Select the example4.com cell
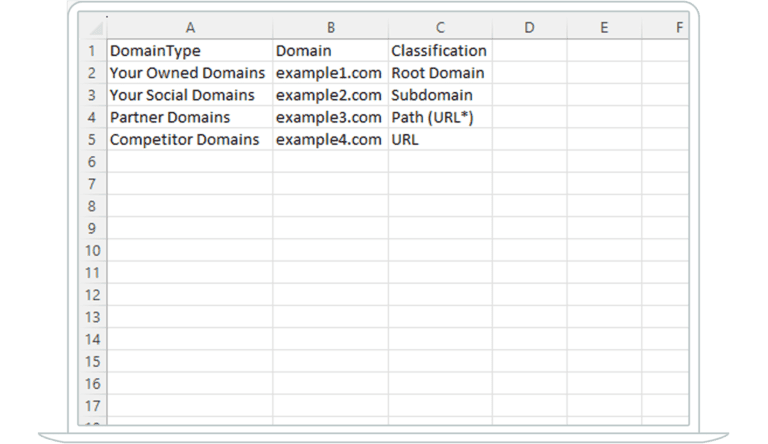Image resolution: width=768 pixels, height=444 pixels. [x=331, y=140]
